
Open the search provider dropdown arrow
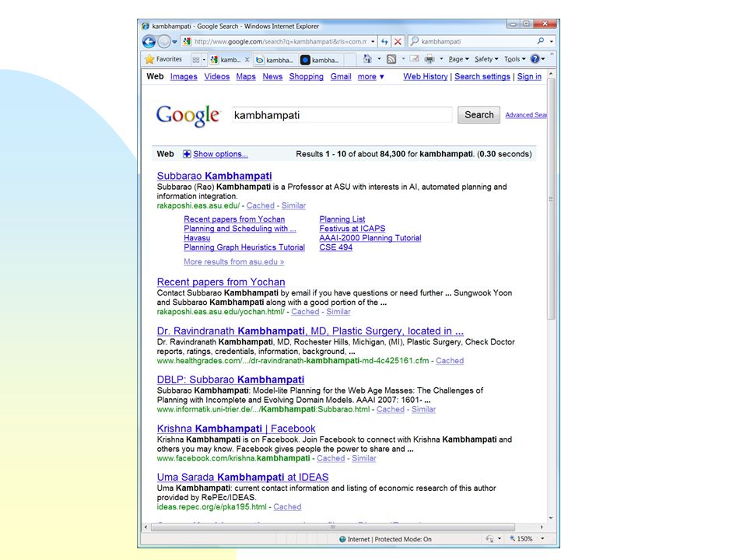(x=551, y=41)
